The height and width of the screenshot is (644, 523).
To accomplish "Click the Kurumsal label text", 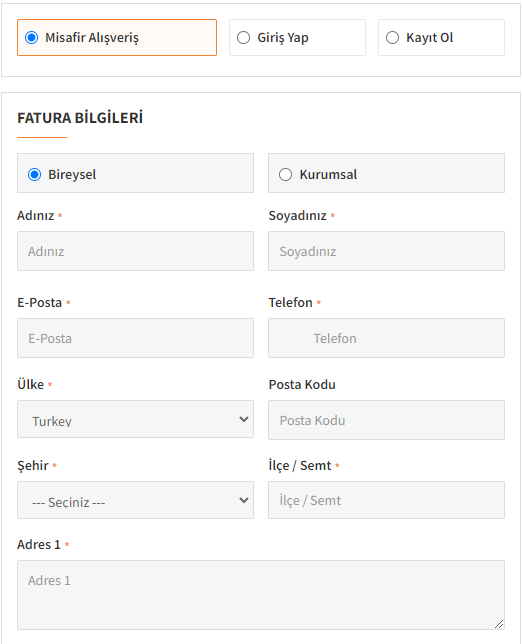I will coord(328,175).
